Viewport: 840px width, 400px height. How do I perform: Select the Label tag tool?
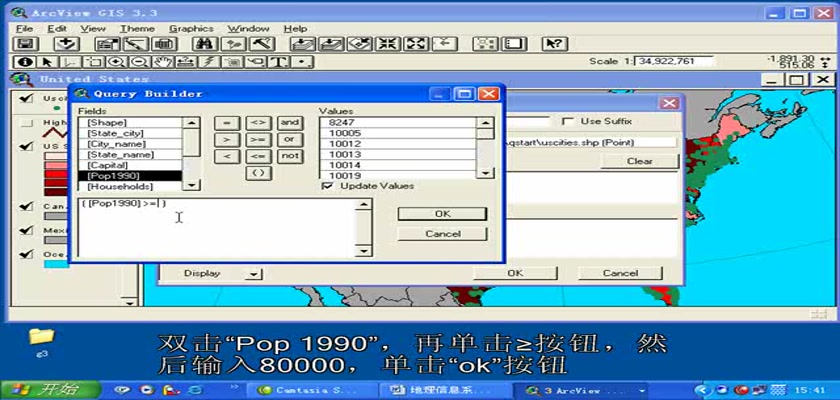256,62
